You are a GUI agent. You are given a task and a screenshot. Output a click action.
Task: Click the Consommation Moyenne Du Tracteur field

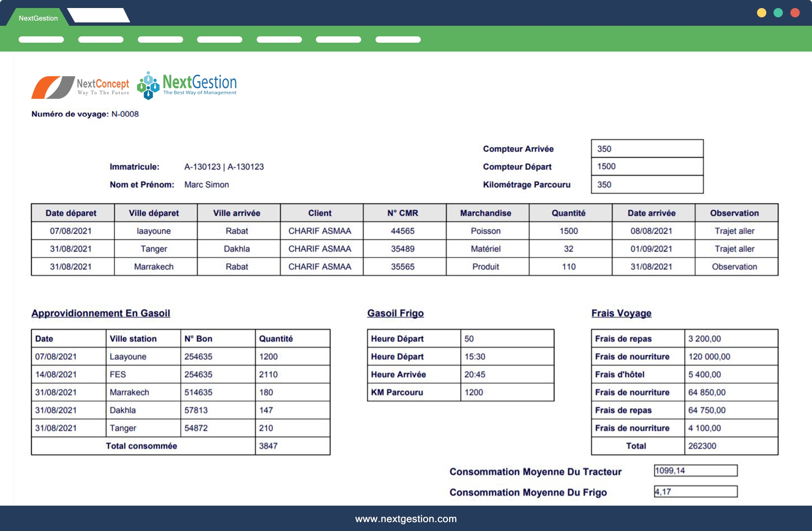pyautogui.click(x=695, y=471)
